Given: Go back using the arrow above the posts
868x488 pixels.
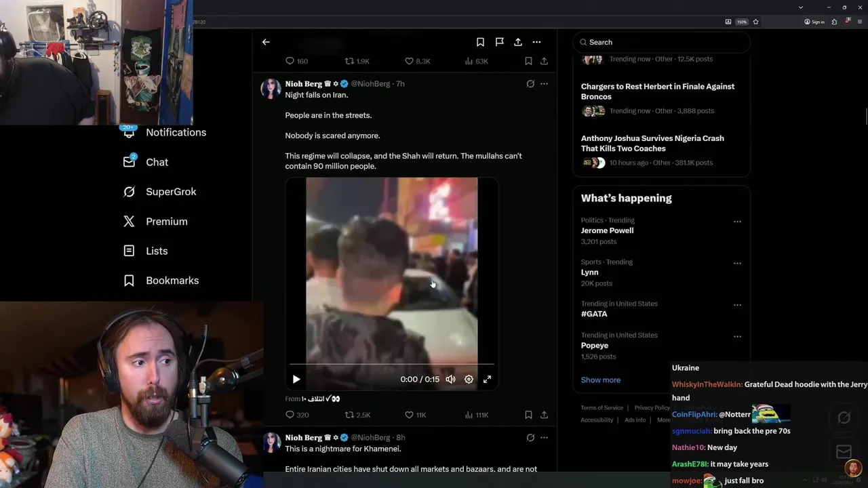Looking at the screenshot, I should 266,42.
